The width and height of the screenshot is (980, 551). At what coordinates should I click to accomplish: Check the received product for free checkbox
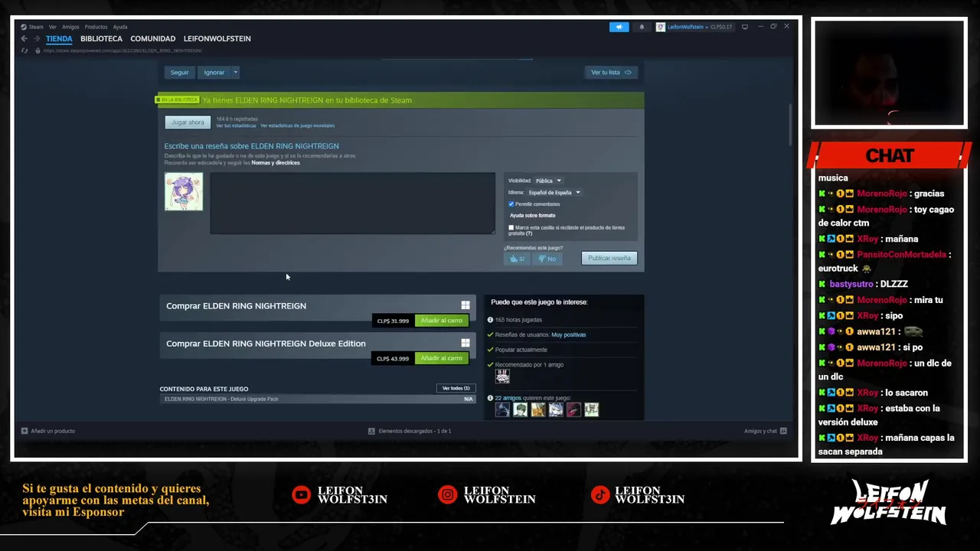tap(511, 228)
